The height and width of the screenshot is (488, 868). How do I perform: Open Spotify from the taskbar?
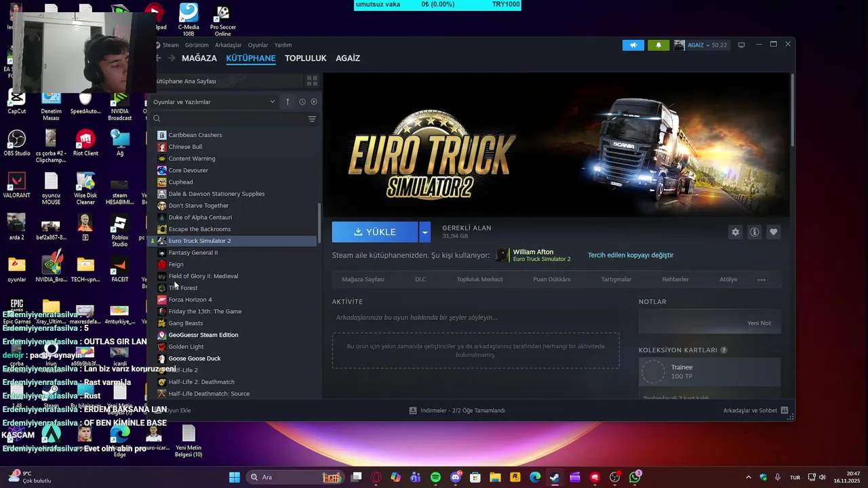tap(435, 477)
